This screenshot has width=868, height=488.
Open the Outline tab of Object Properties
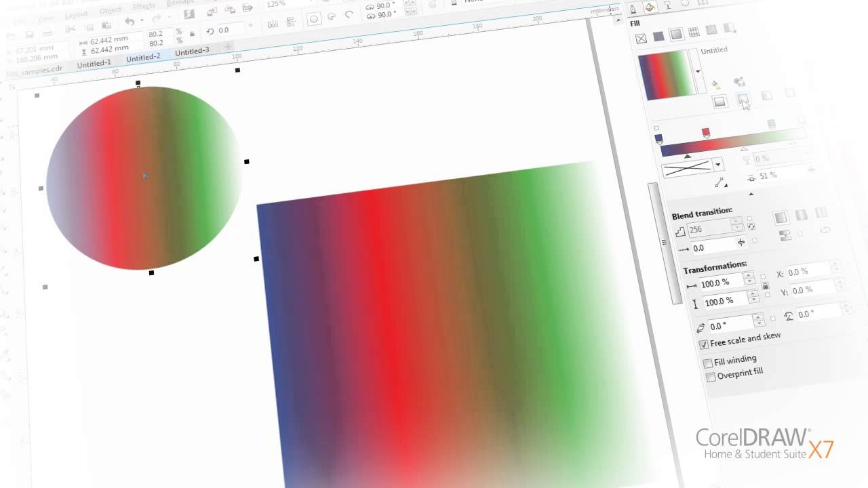pos(633,9)
